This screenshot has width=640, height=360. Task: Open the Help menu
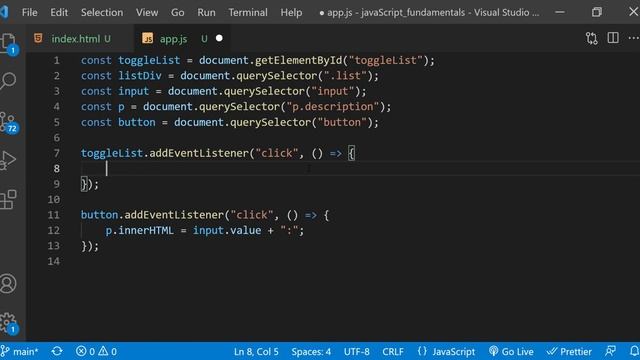point(291,13)
